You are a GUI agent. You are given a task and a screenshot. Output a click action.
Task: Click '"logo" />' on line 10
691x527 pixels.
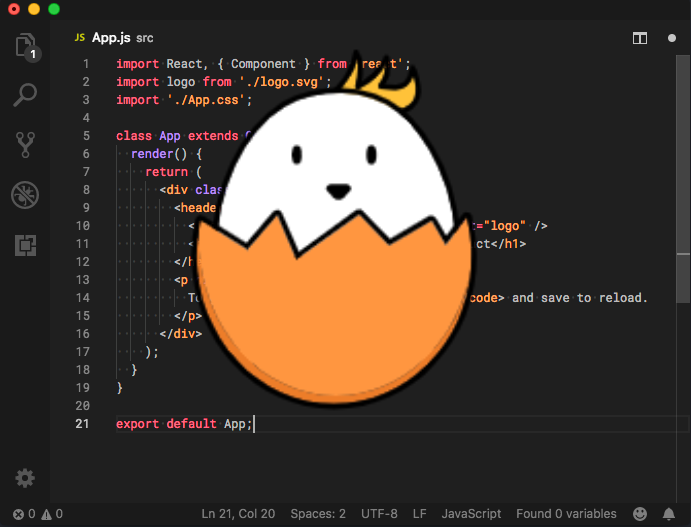tap(515, 226)
